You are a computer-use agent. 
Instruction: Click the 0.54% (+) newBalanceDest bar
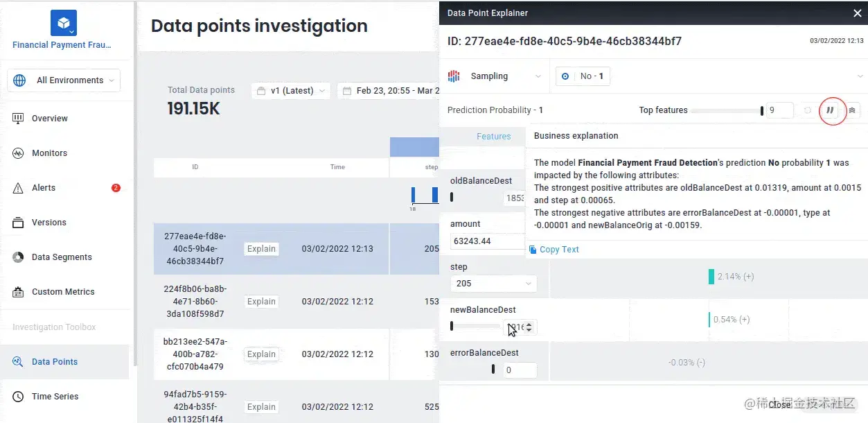point(709,320)
